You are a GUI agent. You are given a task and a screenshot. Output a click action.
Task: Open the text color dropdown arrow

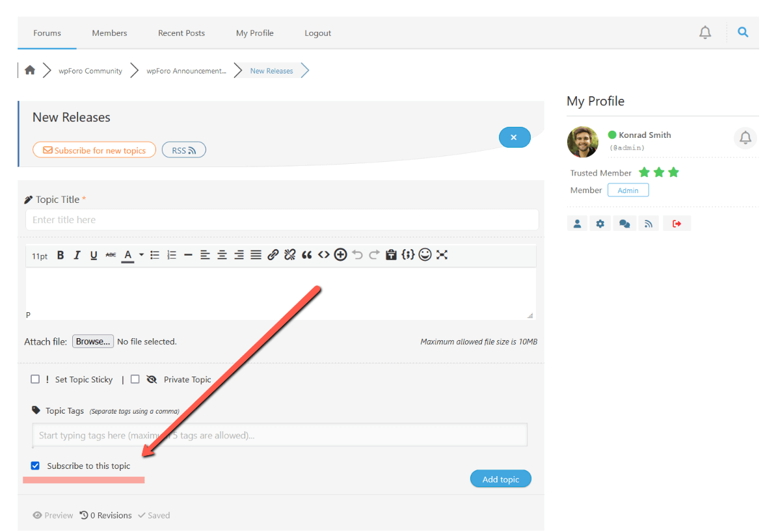pyautogui.click(x=141, y=255)
